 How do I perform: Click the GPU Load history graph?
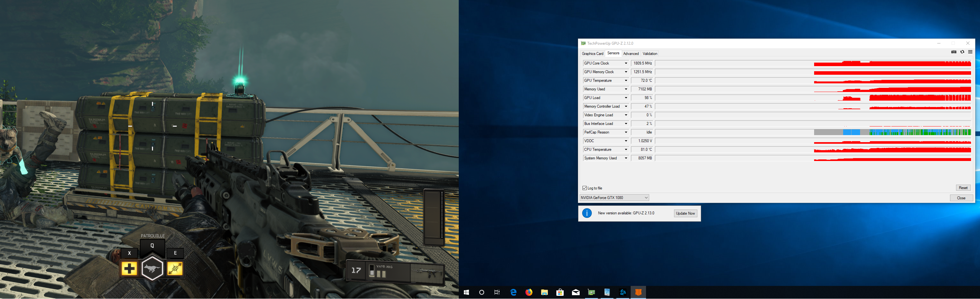point(813,98)
